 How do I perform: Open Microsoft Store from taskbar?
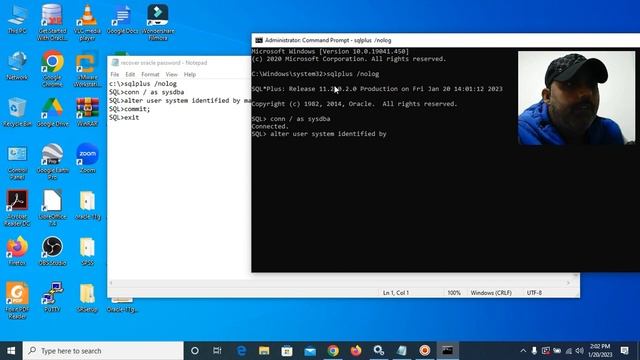click(x=287, y=351)
